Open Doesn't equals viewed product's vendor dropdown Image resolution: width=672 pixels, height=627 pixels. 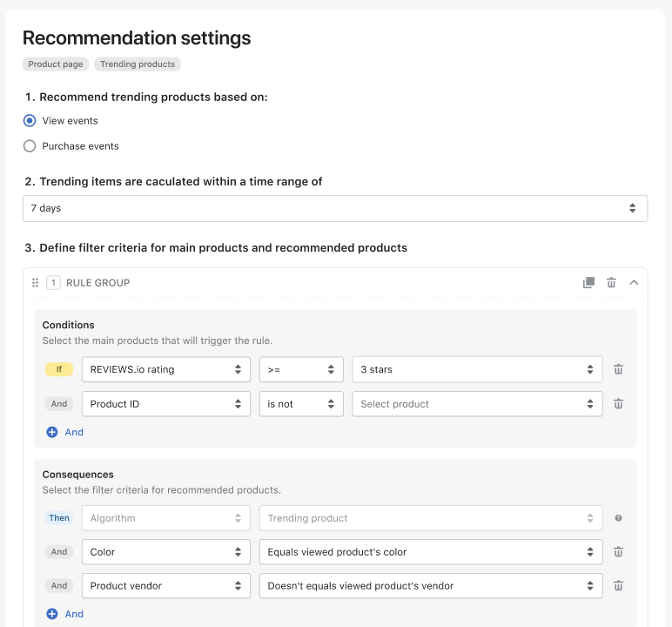click(431, 586)
